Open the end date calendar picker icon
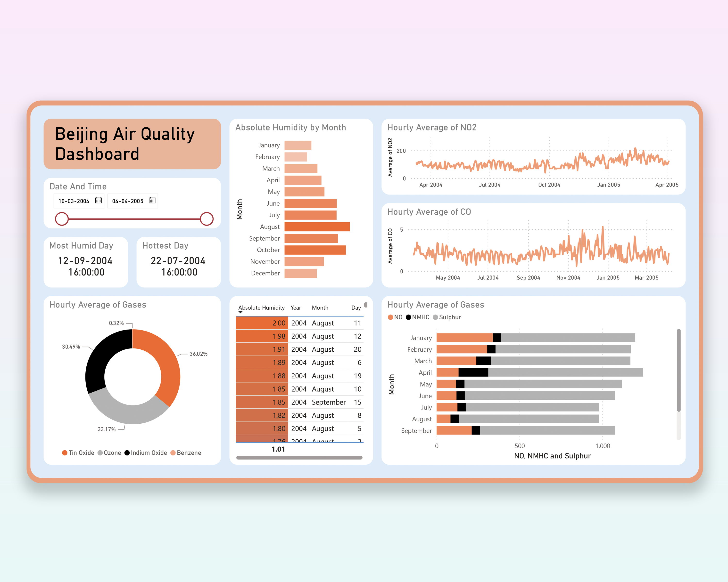Screen dimensions: 728x582 point(152,200)
